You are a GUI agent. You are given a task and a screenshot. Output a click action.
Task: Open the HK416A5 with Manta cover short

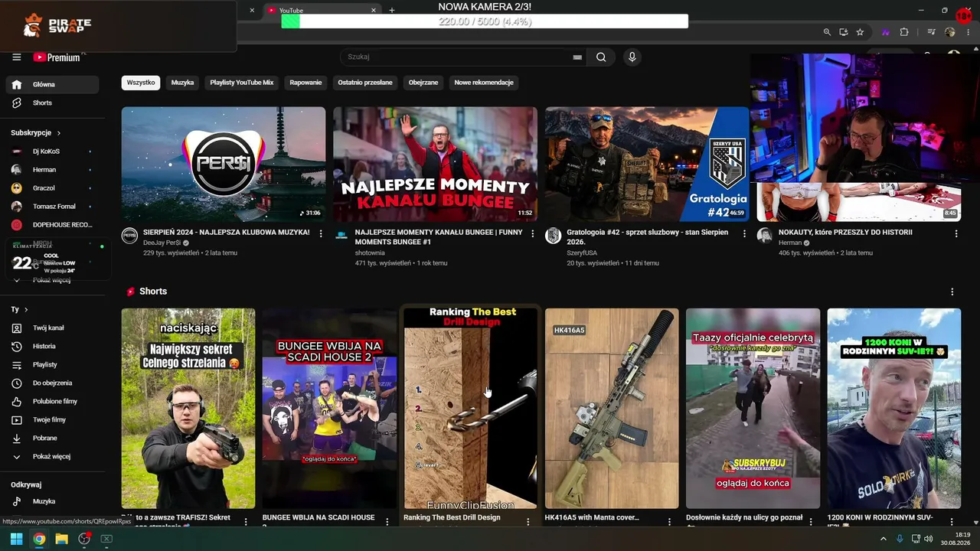coord(612,408)
